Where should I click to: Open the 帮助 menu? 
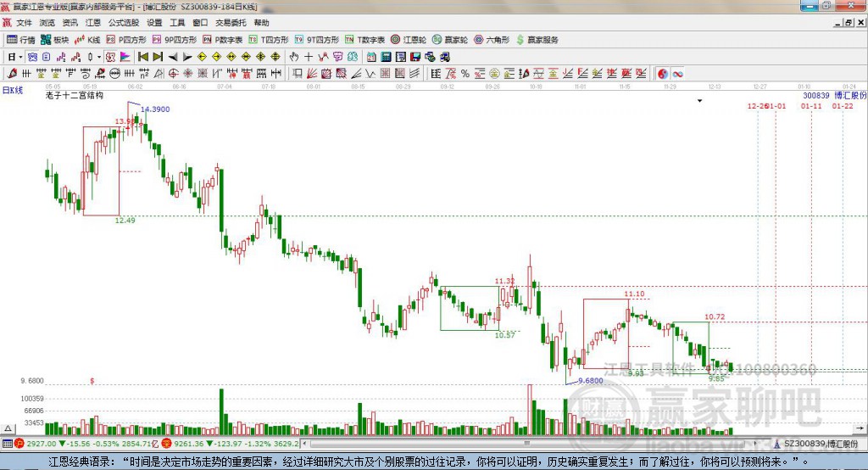coord(261,23)
